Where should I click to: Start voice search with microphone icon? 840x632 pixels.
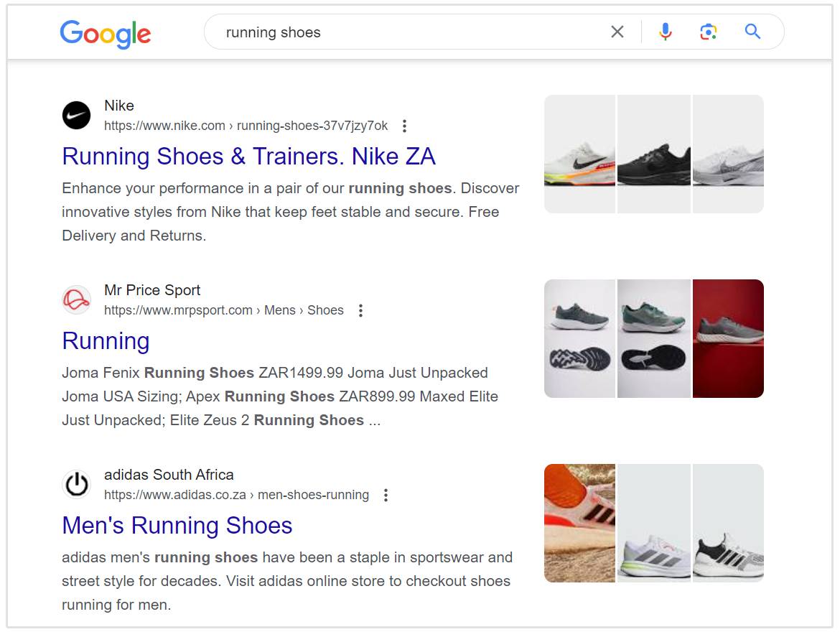[x=666, y=32]
